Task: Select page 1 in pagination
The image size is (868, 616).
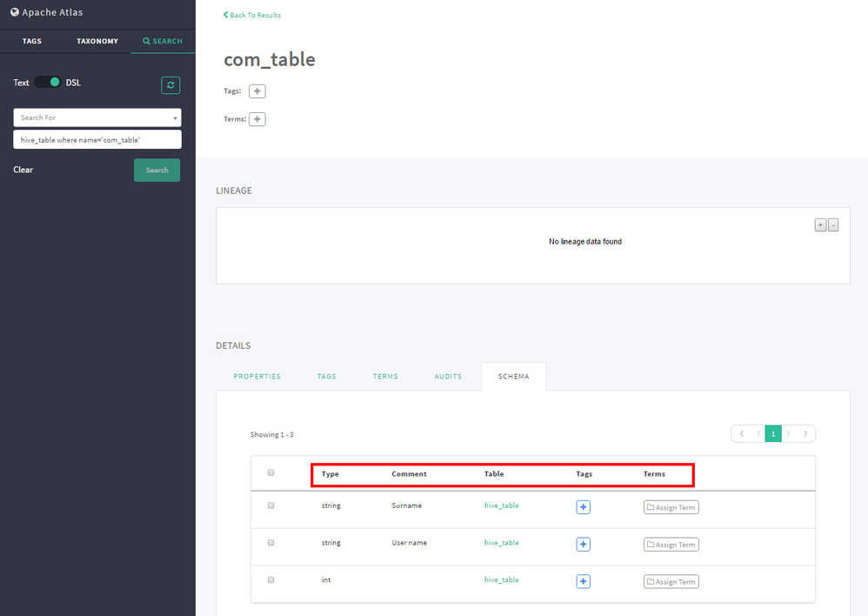Action: pos(773,434)
